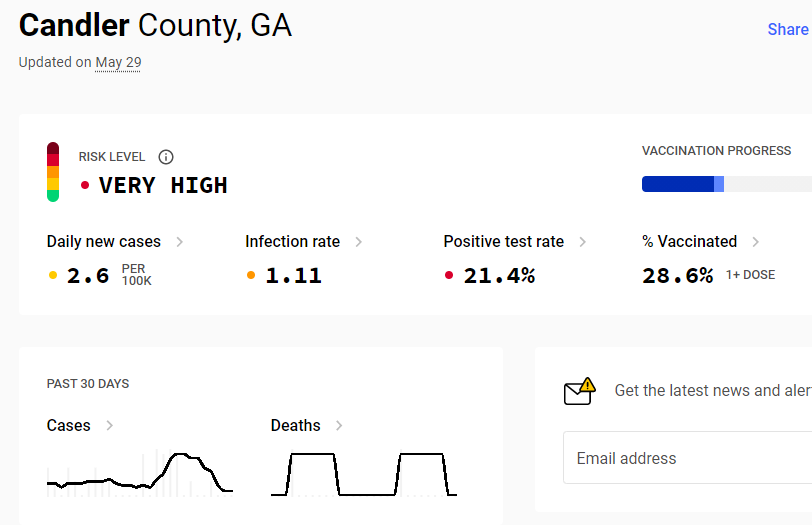812x525 pixels.
Task: Click the Email address input field
Action: (688, 458)
